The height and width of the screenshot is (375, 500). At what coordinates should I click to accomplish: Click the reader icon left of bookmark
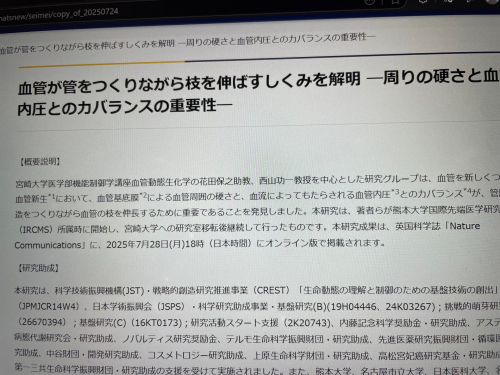(369, 2)
